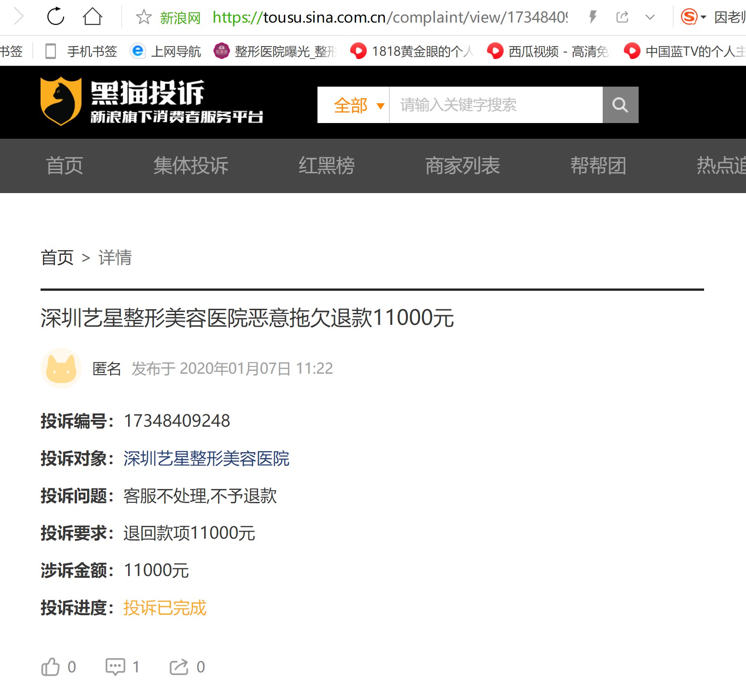
Task: Click the anonymous user cat avatar
Action: point(61,368)
